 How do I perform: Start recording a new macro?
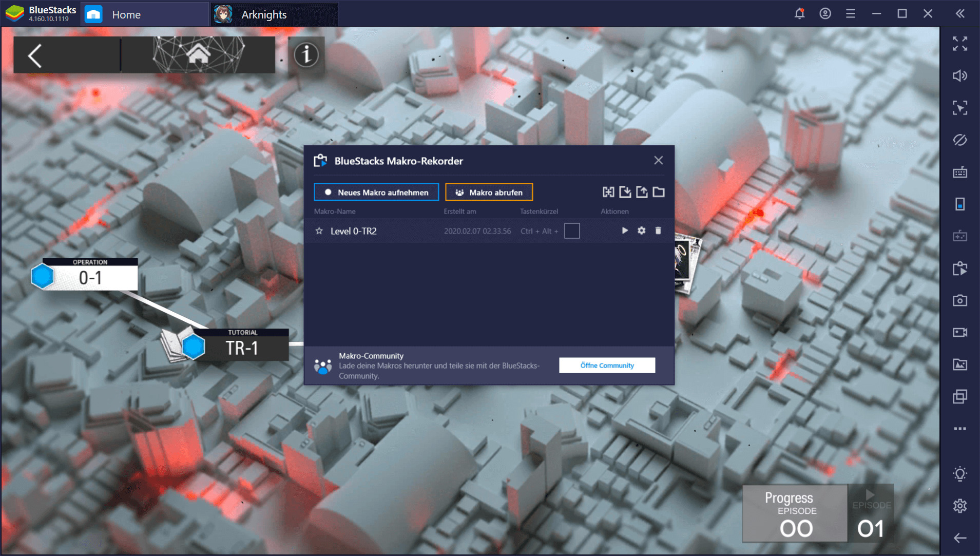click(x=376, y=192)
